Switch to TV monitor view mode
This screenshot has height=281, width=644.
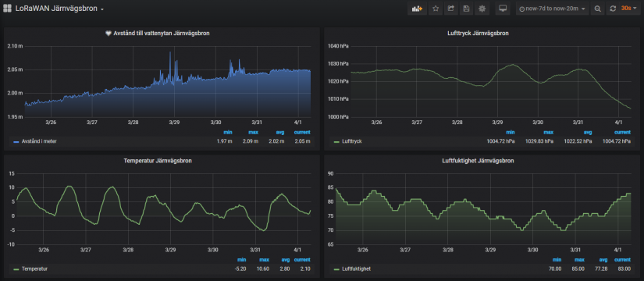tap(503, 9)
